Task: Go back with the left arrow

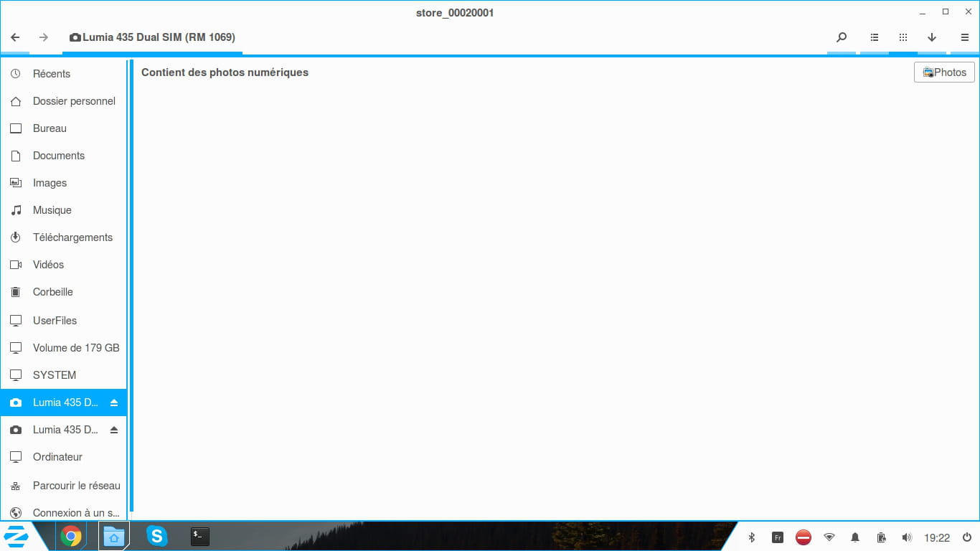Action: coord(15,37)
